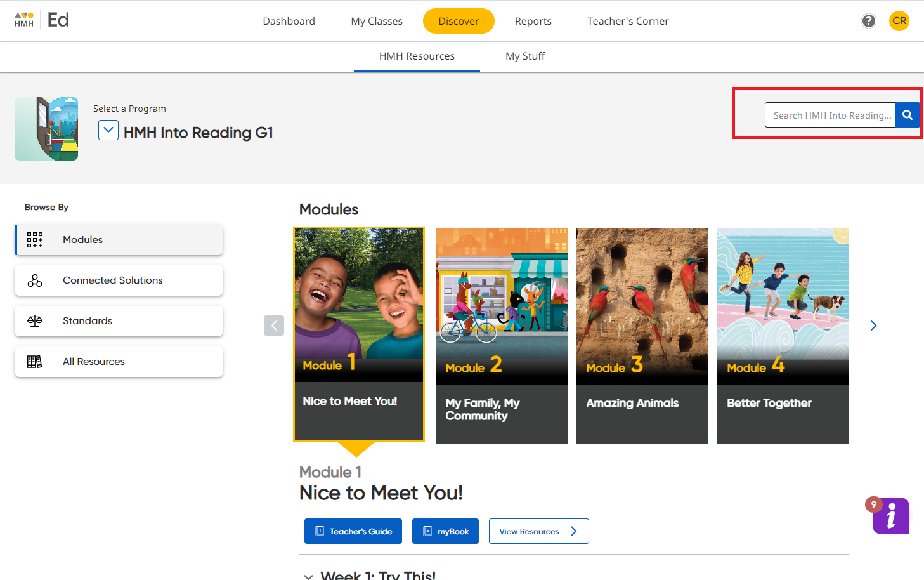Image resolution: width=924 pixels, height=580 pixels.
Task: Open the myBook for Module 1
Action: pyautogui.click(x=445, y=531)
